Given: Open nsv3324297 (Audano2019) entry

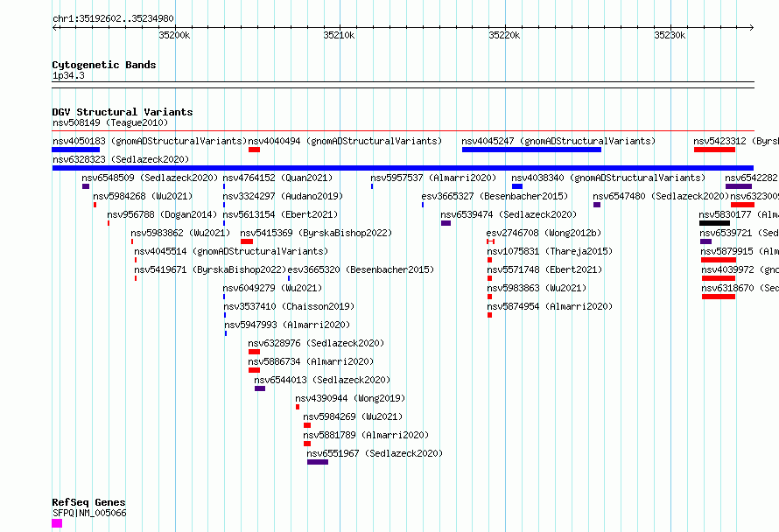Looking at the screenshot, I should pyautogui.click(x=283, y=196).
